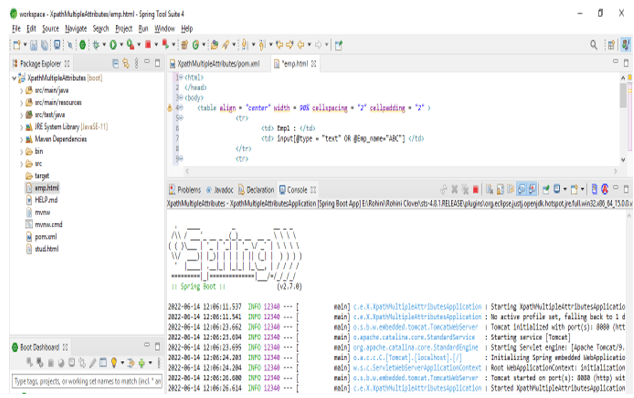Toggle Show Console When Standard Out Changes

(x=522, y=189)
